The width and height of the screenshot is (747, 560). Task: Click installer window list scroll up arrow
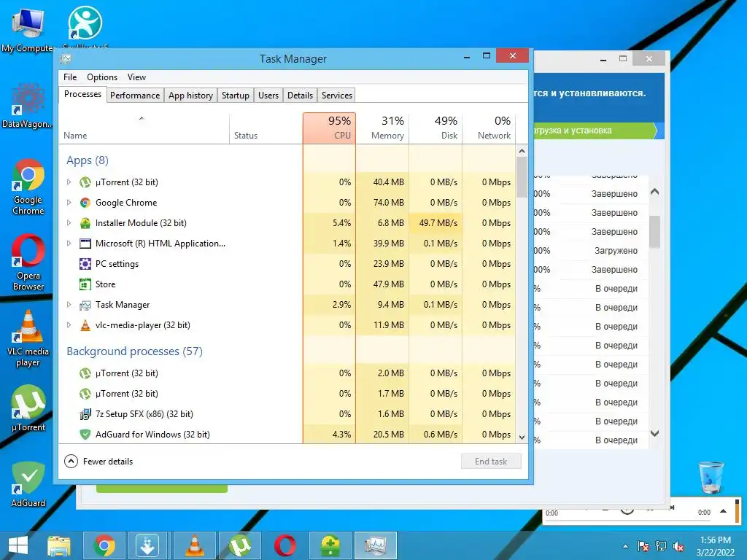(654, 192)
